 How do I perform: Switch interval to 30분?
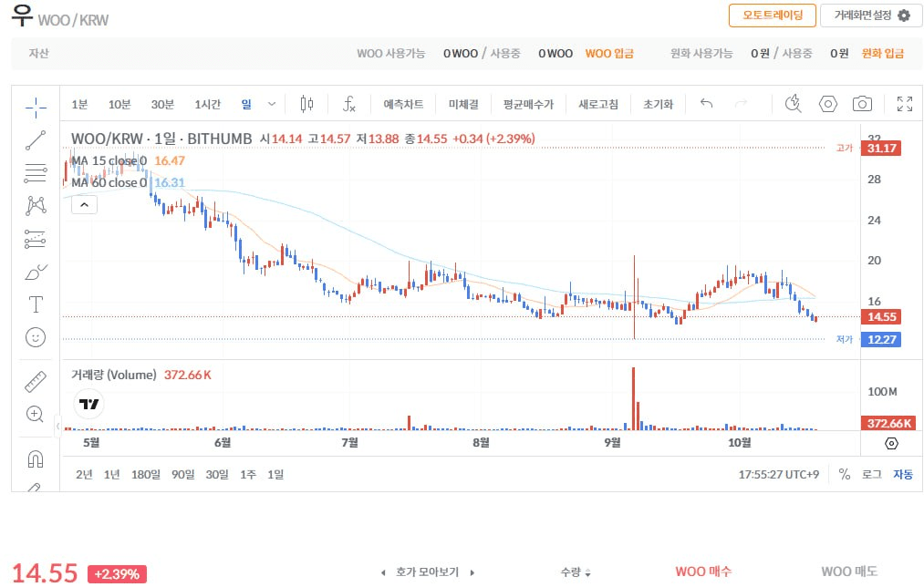point(162,104)
